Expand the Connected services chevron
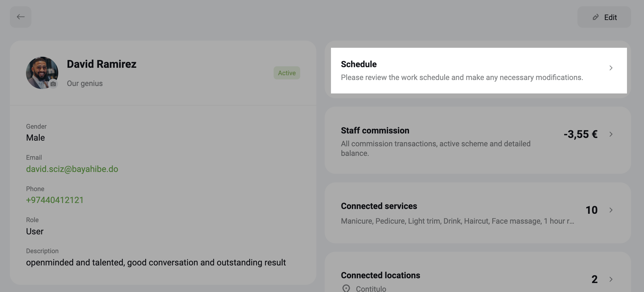The image size is (644, 292). click(x=611, y=210)
